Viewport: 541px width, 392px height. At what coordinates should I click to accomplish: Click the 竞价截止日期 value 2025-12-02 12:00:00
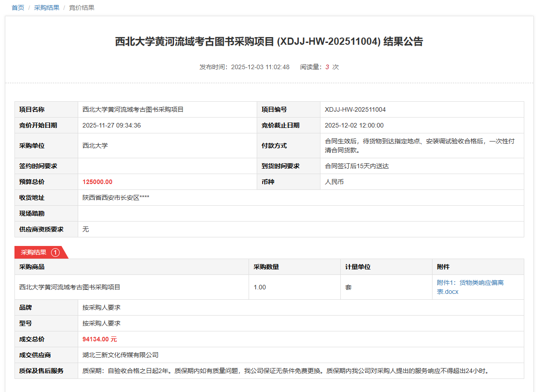pos(354,125)
